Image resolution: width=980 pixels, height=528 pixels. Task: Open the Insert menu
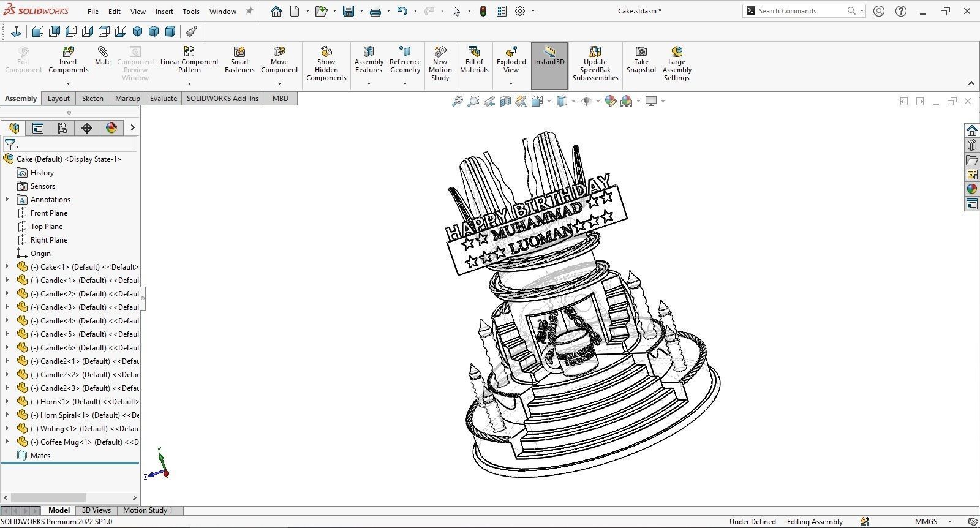(164, 12)
